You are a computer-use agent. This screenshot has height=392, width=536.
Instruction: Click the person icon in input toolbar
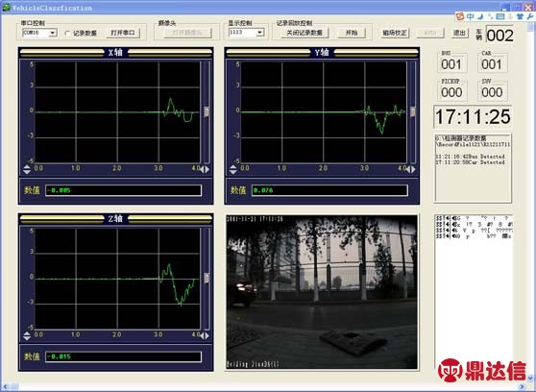click(510, 16)
